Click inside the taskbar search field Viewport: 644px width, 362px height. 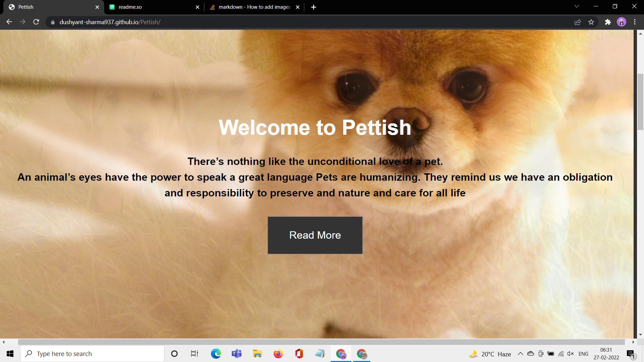84,353
